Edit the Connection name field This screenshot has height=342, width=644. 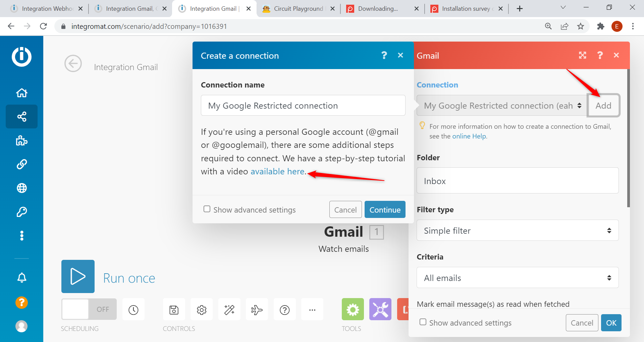click(303, 105)
